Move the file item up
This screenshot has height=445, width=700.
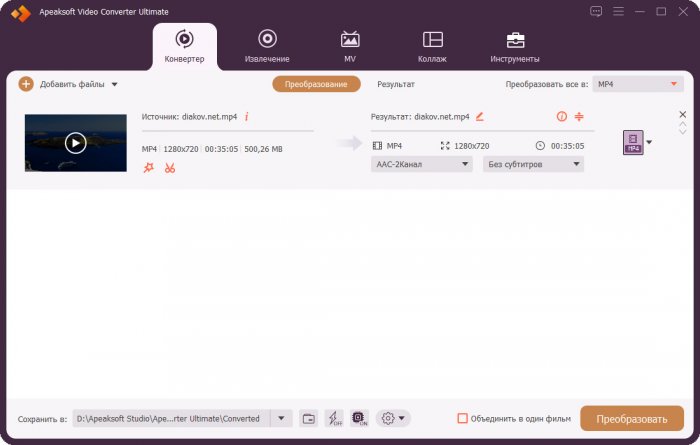683,124
